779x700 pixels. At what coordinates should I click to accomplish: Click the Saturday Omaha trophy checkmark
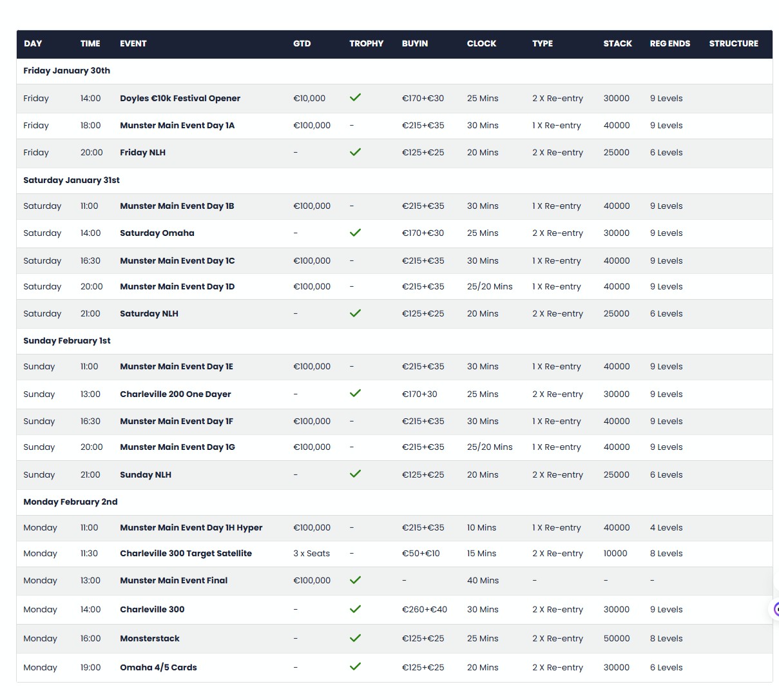click(355, 233)
